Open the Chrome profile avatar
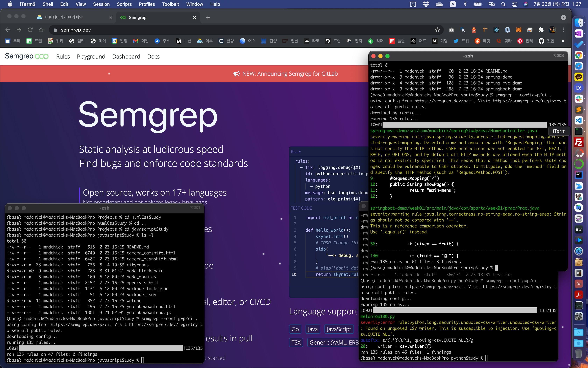The width and height of the screenshot is (588, 368). [552, 30]
